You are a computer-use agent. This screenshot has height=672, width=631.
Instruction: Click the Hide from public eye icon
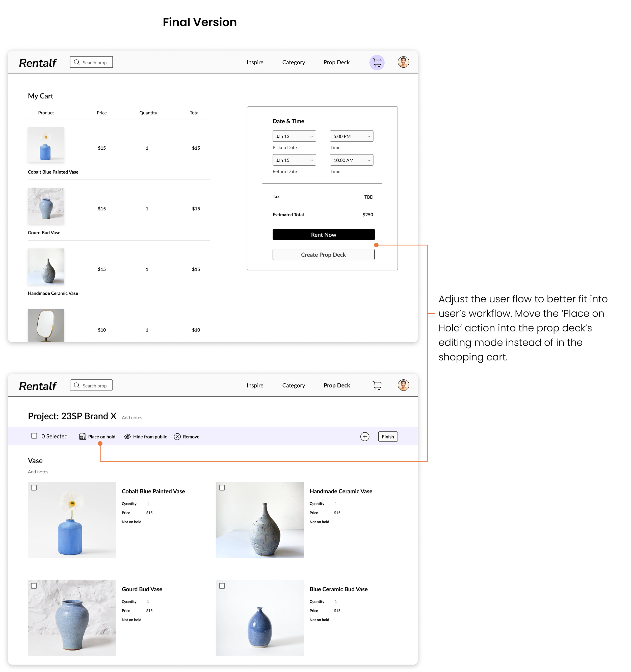pyautogui.click(x=127, y=437)
